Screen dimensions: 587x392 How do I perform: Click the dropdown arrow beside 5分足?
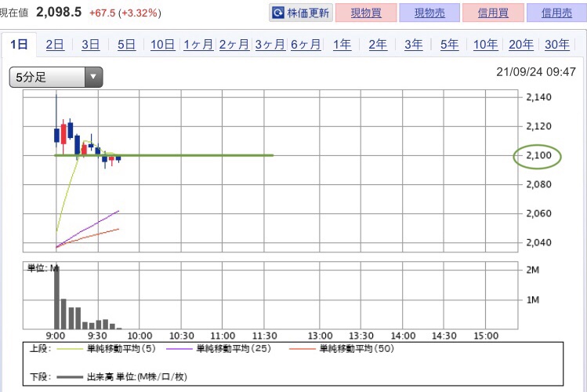tap(93, 77)
